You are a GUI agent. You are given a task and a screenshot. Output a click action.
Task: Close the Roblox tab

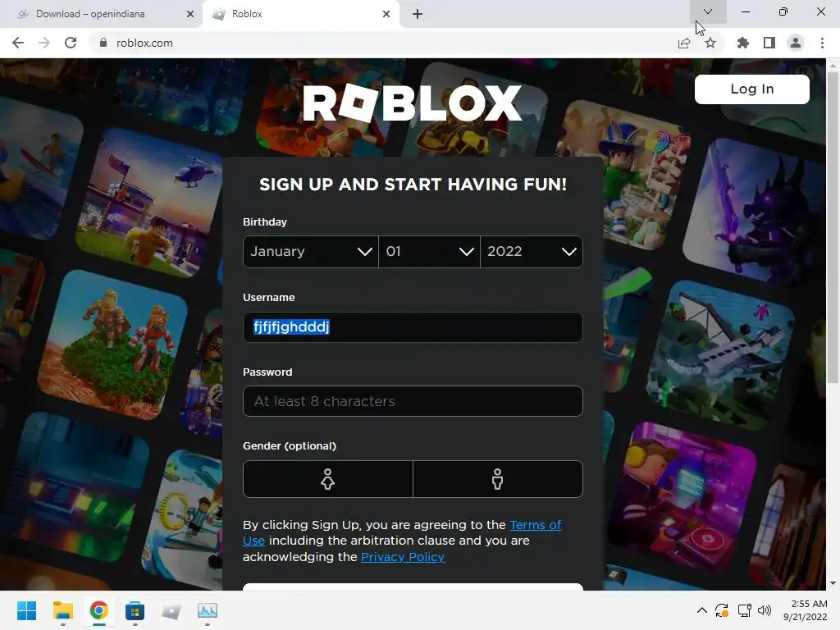[x=386, y=14]
